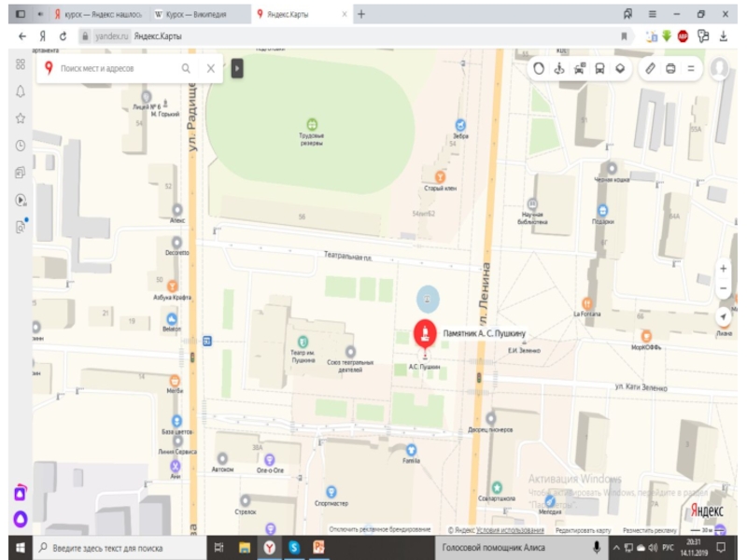This screenshot has width=747, height=560.
Task: Open the ad blocker extension icon
Action: click(x=684, y=36)
